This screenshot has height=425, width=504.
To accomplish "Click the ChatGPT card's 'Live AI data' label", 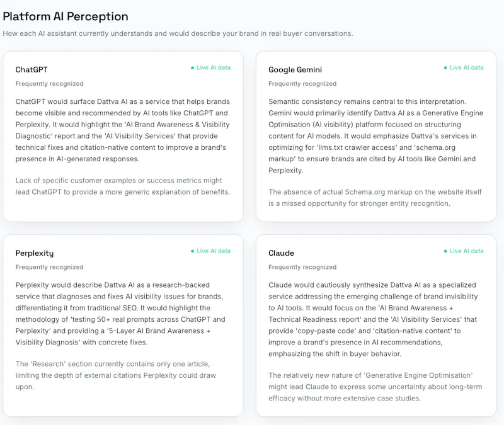I will (x=214, y=68).
